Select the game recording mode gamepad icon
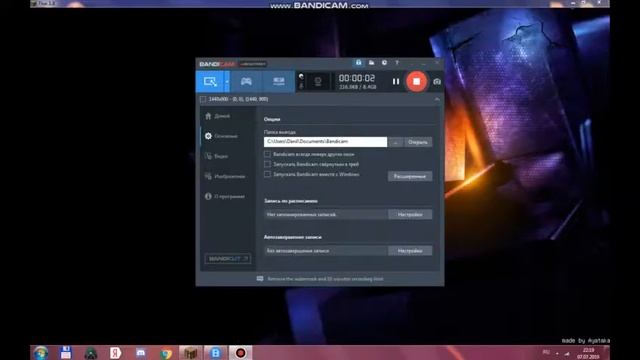This screenshot has height=360, width=640. click(x=246, y=81)
